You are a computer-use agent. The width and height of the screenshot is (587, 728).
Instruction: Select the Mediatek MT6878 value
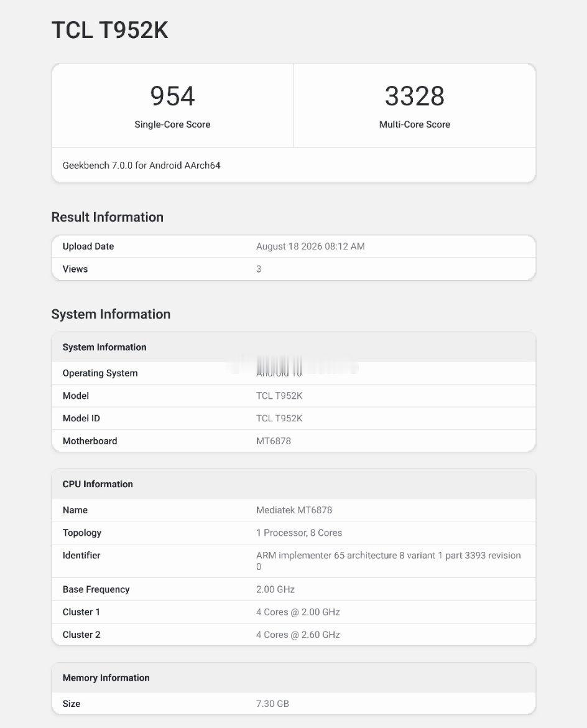pos(294,510)
